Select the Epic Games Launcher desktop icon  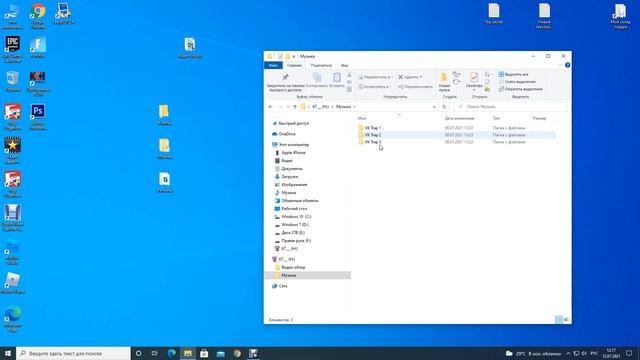click(x=12, y=49)
